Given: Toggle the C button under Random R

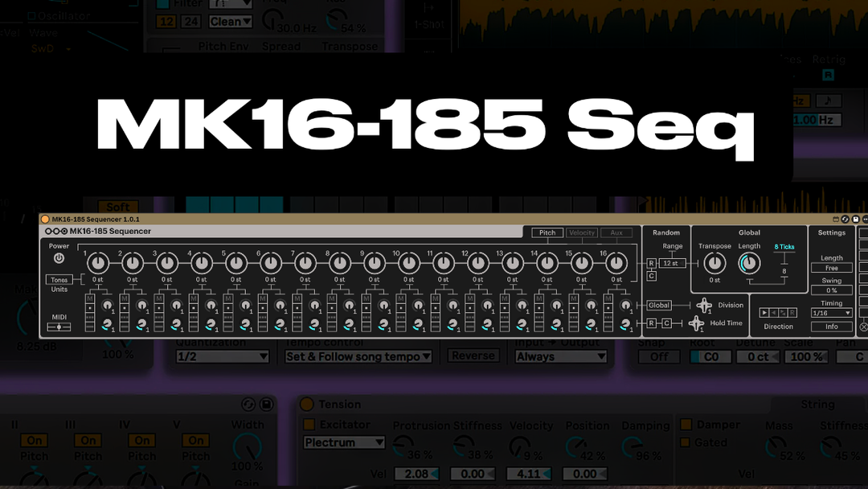Looking at the screenshot, I should point(651,276).
